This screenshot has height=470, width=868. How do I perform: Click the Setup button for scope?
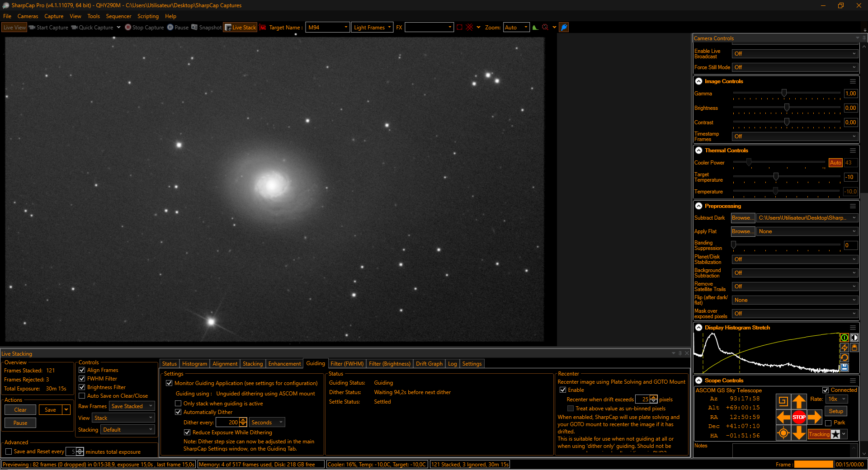pyautogui.click(x=836, y=411)
